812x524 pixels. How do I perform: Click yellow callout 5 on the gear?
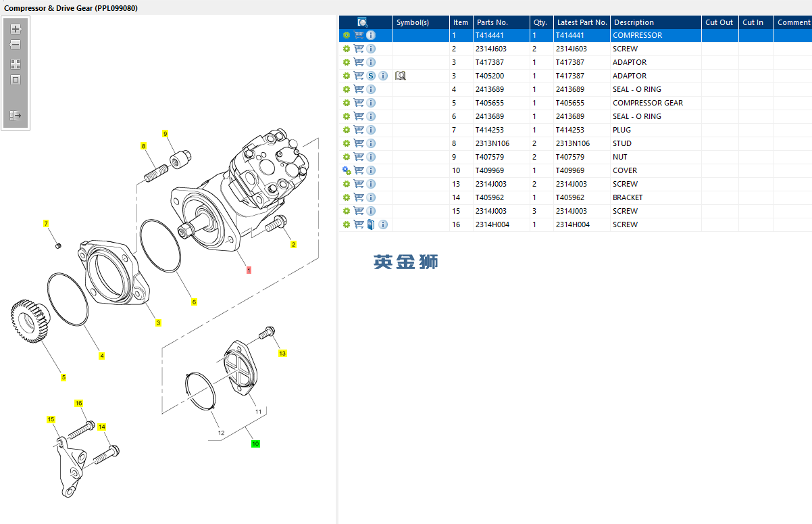(x=64, y=377)
